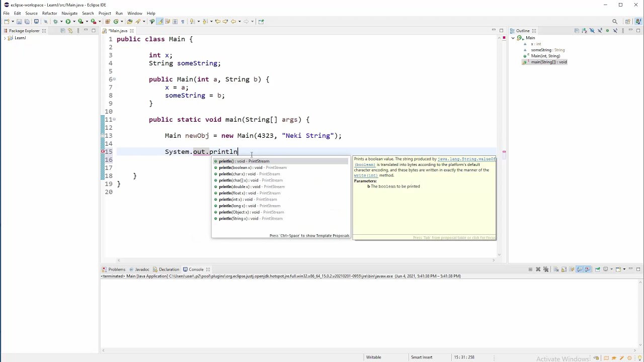
Task: Choose println(boolean x) proposal
Action: coord(280,167)
